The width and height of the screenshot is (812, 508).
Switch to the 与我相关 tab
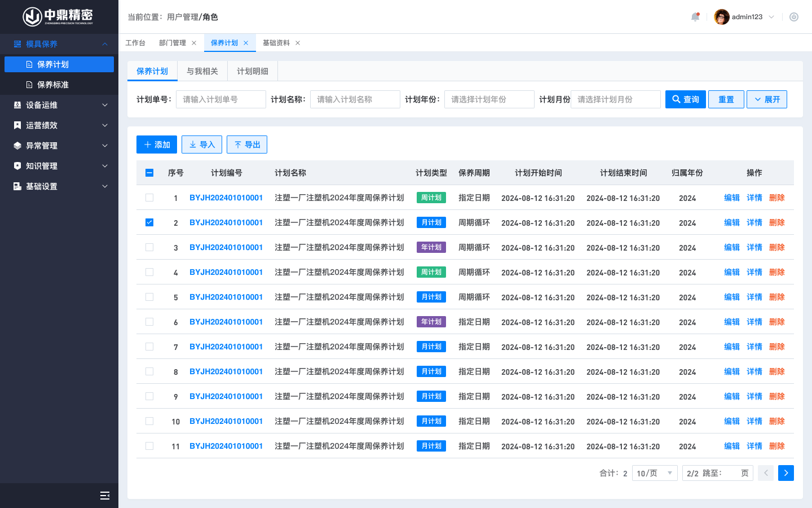pos(202,71)
